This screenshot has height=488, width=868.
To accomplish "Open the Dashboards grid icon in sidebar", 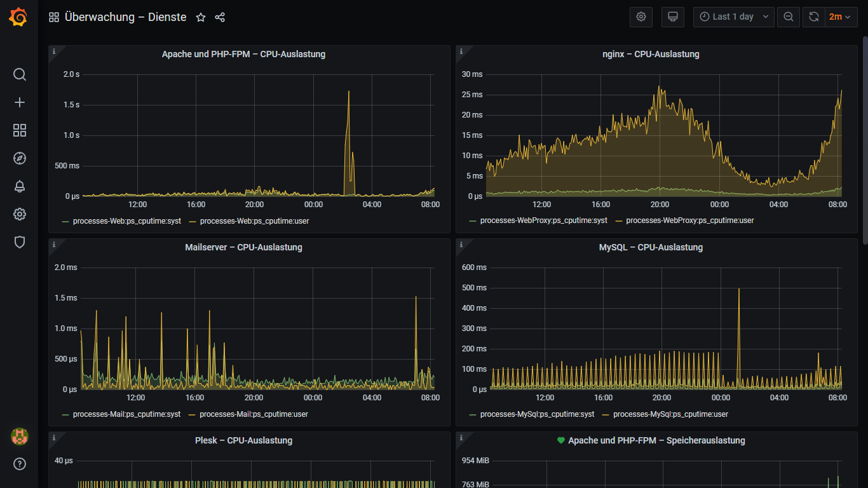I will pyautogui.click(x=20, y=130).
